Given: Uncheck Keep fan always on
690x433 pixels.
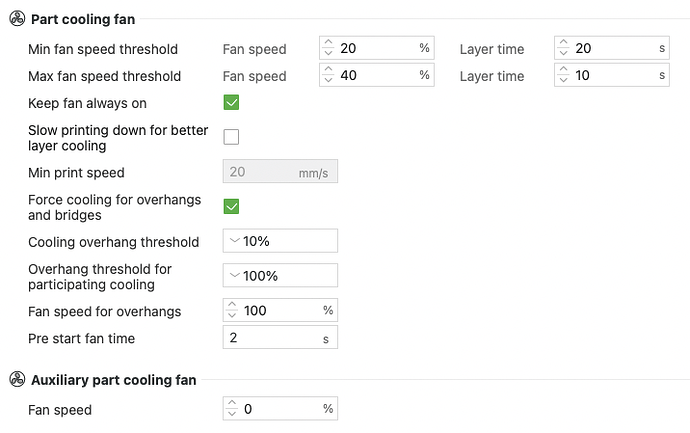Looking at the screenshot, I should pyautogui.click(x=231, y=103).
